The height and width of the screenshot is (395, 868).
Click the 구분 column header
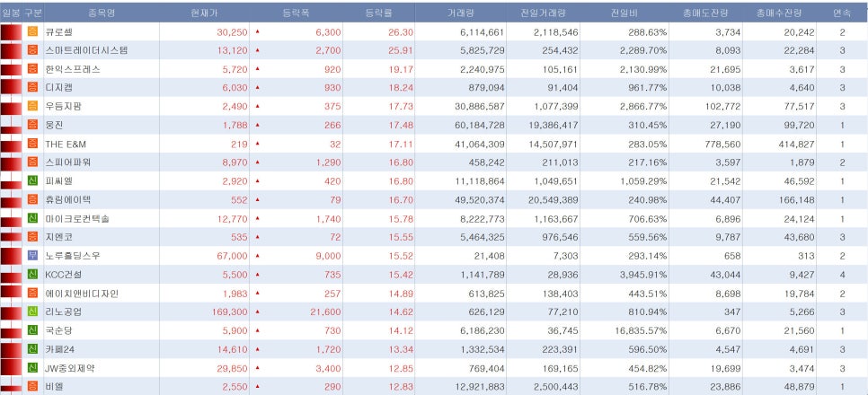pyautogui.click(x=32, y=13)
